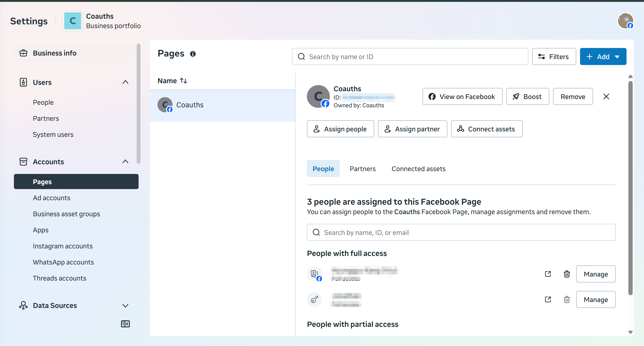Delete the first full-access person via trash icon
644x346 pixels.
coord(567,274)
